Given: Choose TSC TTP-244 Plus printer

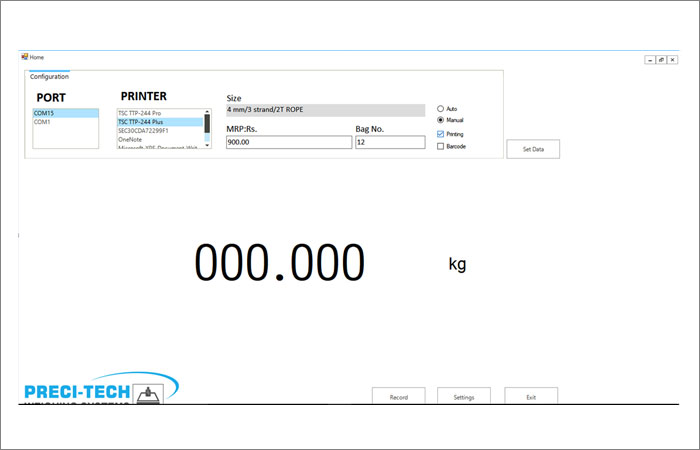Looking at the screenshot, I should [160, 122].
